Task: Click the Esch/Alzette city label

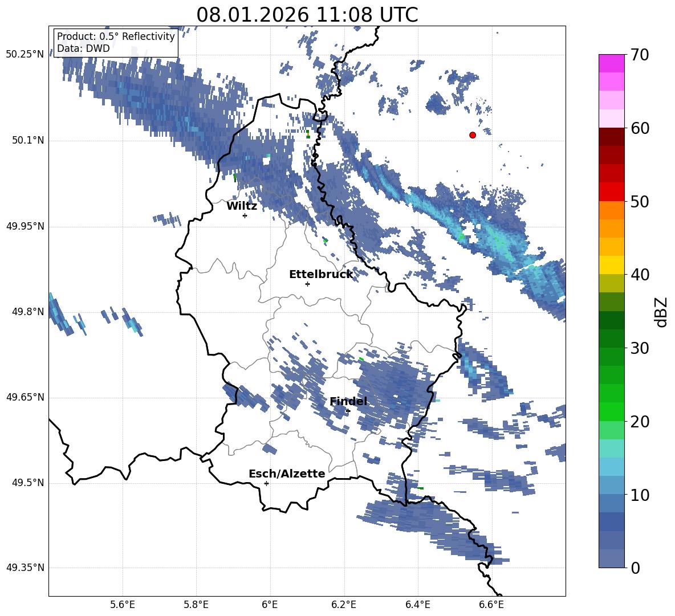Action: click(287, 474)
